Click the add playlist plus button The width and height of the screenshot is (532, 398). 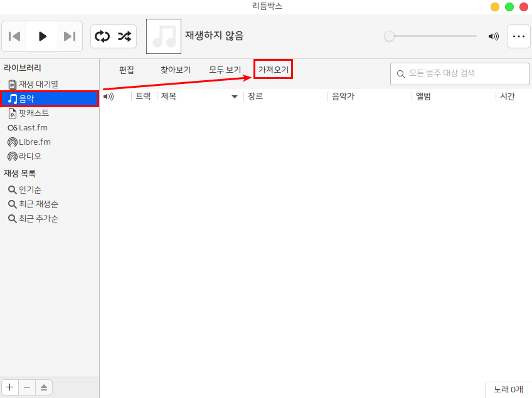(10, 387)
